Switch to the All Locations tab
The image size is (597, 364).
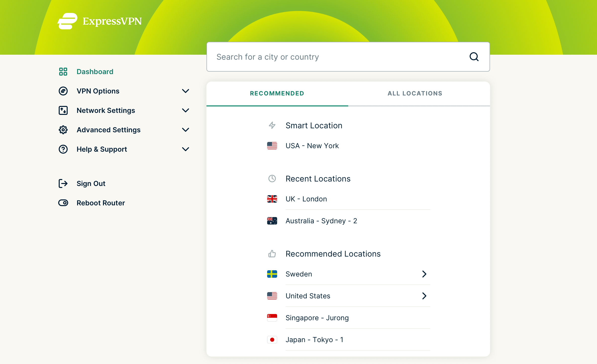point(414,93)
